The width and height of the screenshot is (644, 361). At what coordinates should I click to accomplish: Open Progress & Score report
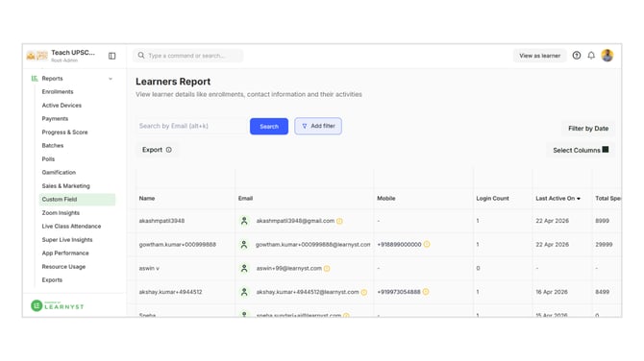tap(65, 132)
